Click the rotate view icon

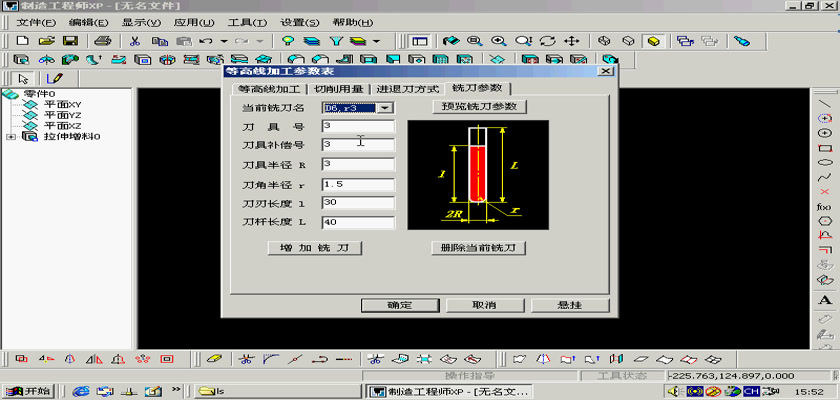[x=547, y=41]
